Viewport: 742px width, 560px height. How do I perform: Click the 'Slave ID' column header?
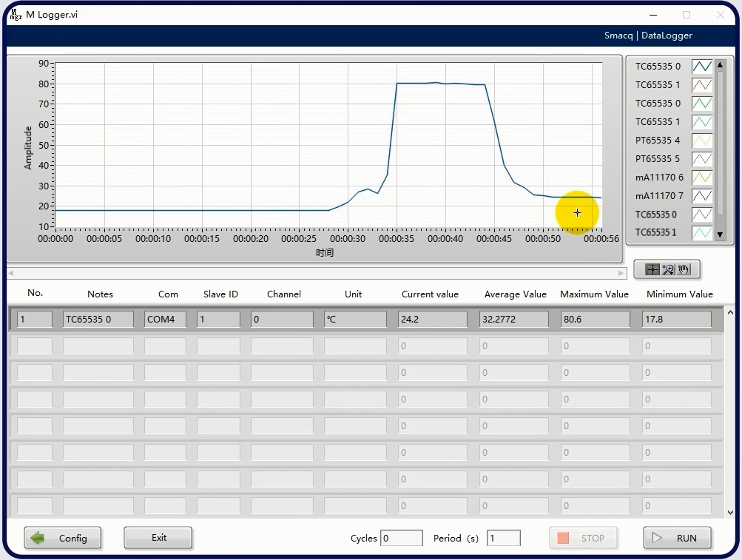(x=220, y=294)
